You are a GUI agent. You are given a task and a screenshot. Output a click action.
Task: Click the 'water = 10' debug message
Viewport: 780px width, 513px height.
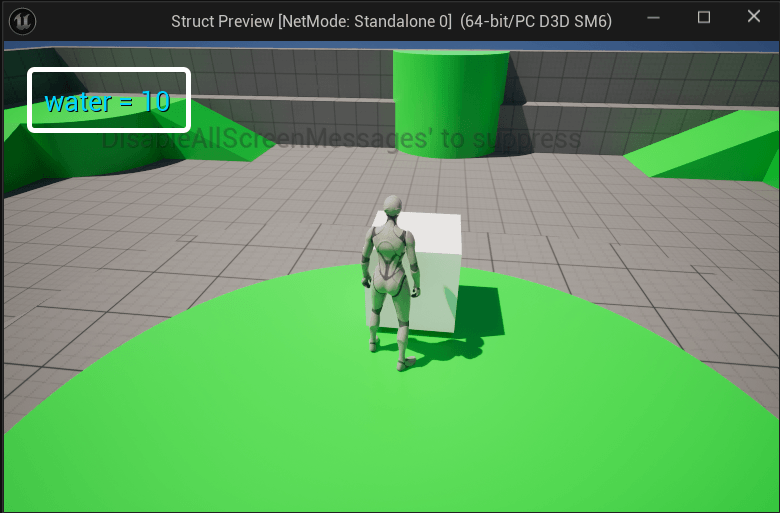click(108, 101)
